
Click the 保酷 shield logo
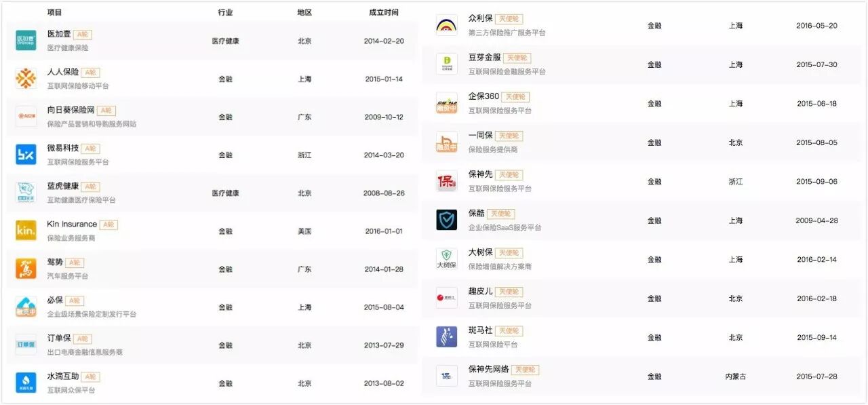click(x=446, y=220)
